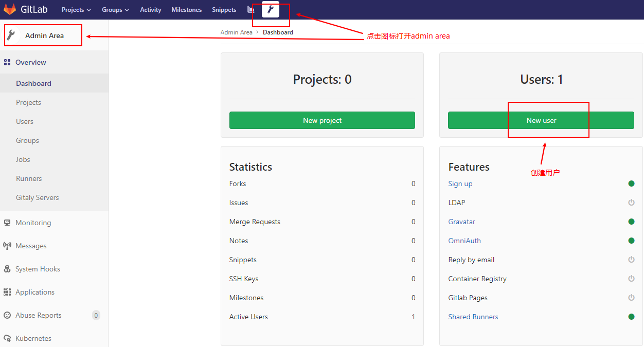Image resolution: width=644 pixels, height=347 pixels.
Task: Open the Shared Runners feature link
Action: pos(473,317)
